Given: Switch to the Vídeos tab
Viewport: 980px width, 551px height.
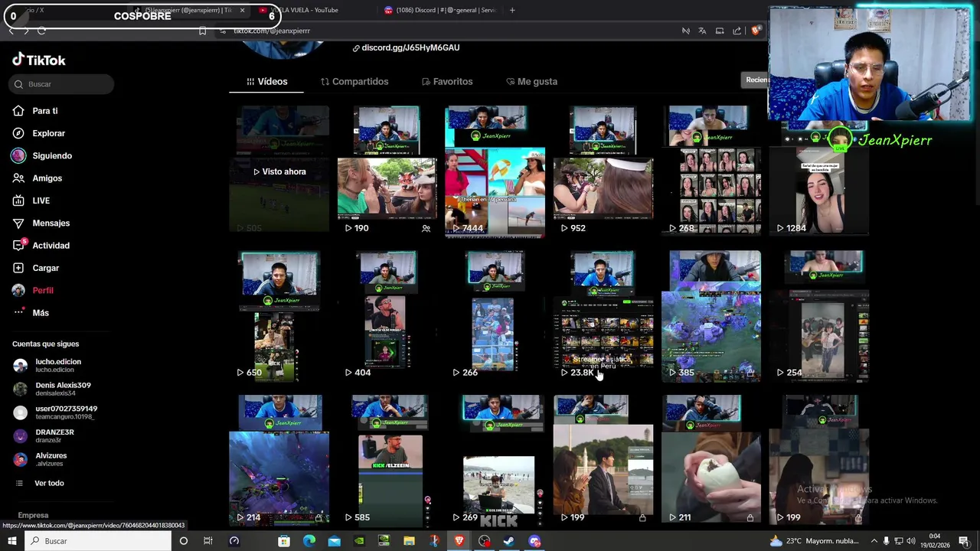Looking at the screenshot, I should pyautogui.click(x=266, y=81).
